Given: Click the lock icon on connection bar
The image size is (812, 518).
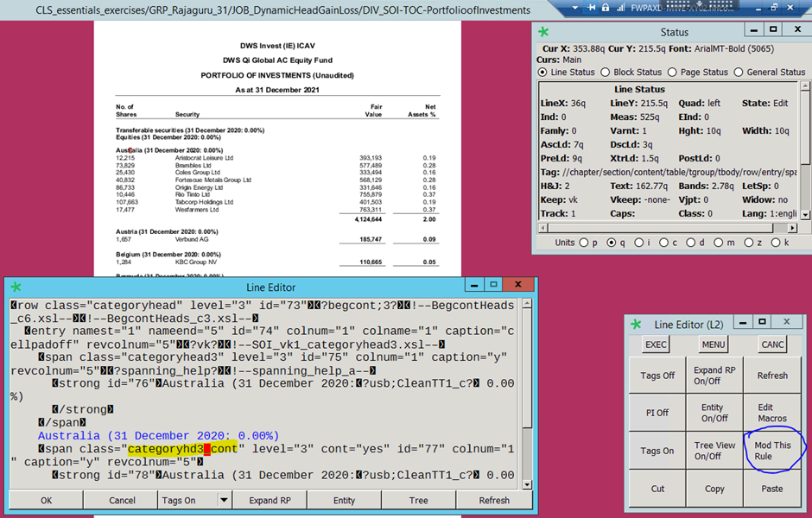Looking at the screenshot, I should (605, 8).
